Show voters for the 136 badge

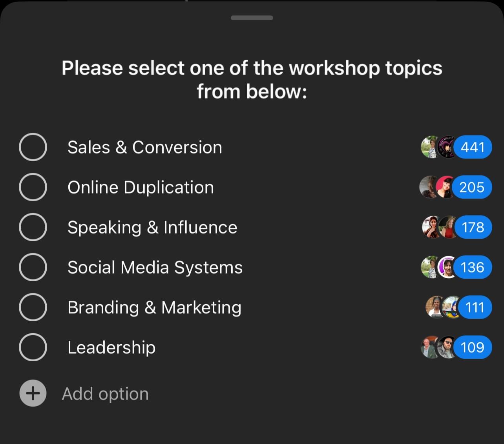(x=472, y=267)
